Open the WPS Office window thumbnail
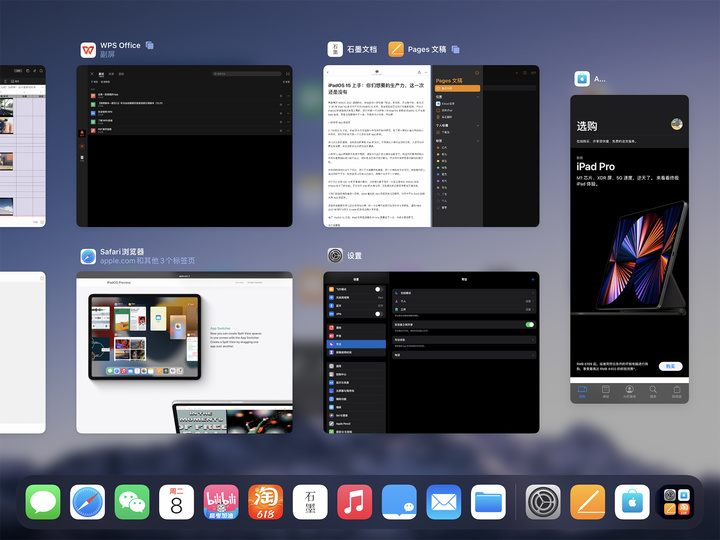Screen dimensions: 720x540 click(184, 146)
